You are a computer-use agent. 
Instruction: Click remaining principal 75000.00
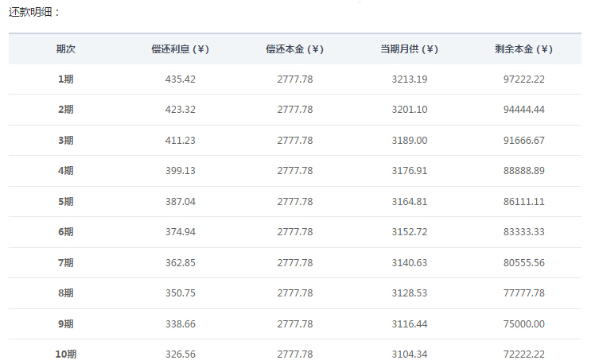(523, 324)
